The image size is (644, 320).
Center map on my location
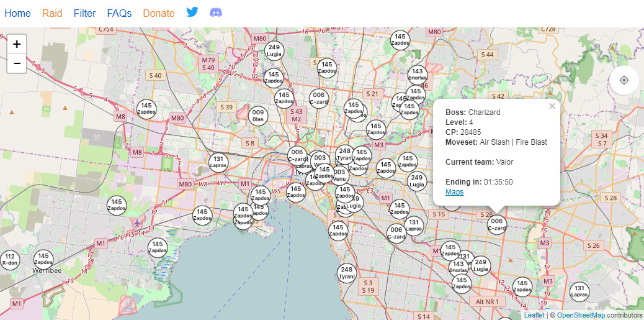[x=624, y=80]
